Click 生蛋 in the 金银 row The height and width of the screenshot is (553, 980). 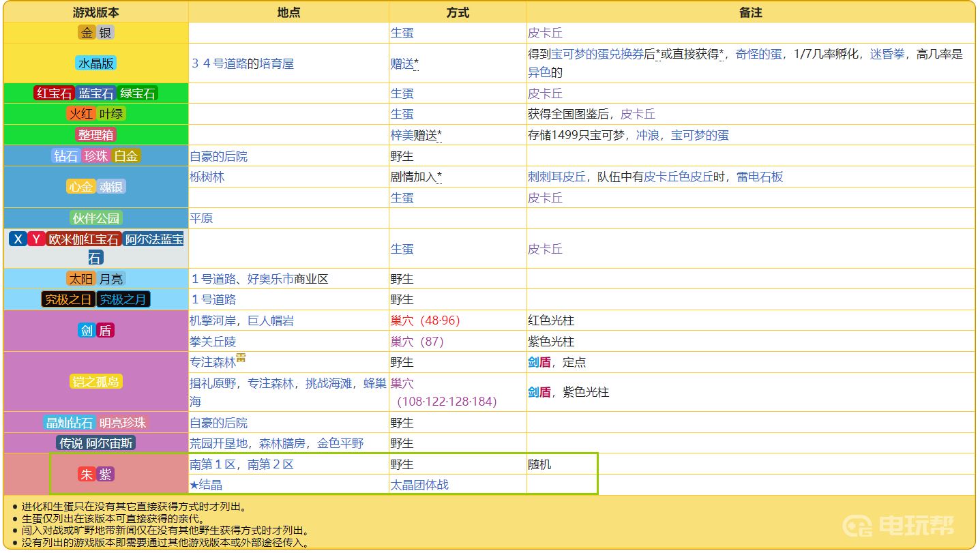pos(402,33)
